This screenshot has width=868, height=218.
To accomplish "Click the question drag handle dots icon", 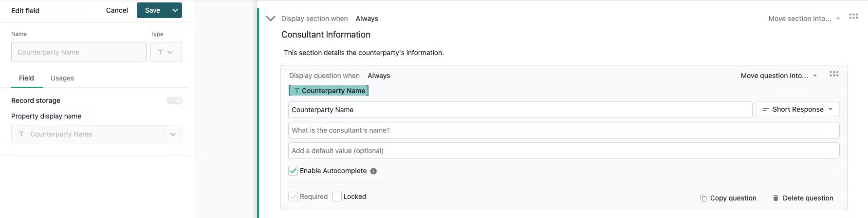I will (834, 74).
